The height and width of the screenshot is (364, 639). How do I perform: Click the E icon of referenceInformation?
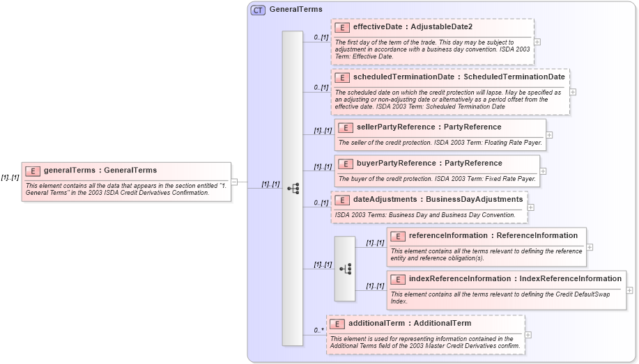pos(398,236)
